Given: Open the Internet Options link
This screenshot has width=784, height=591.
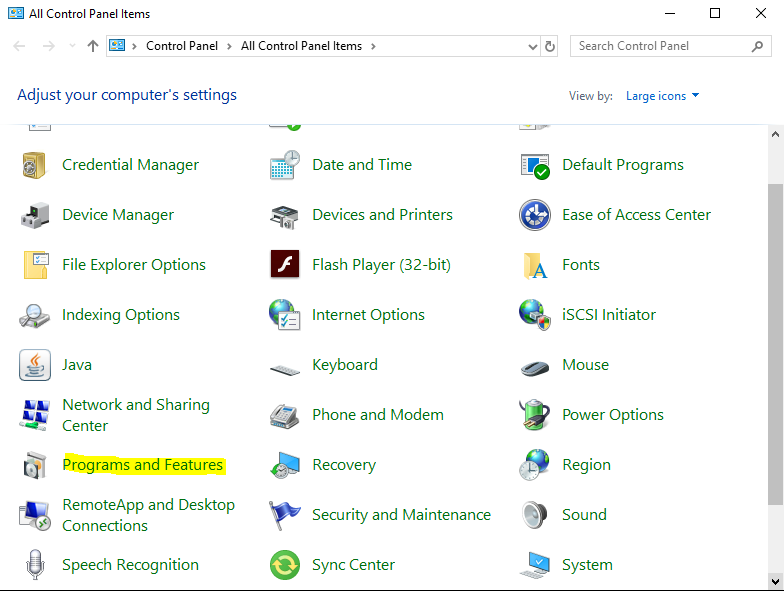Looking at the screenshot, I should pyautogui.click(x=368, y=315).
